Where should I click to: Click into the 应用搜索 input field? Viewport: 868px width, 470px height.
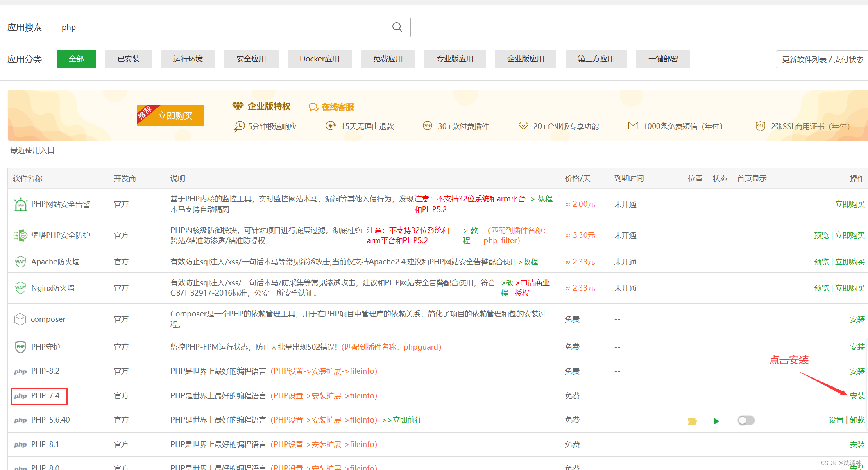pyautogui.click(x=221, y=27)
